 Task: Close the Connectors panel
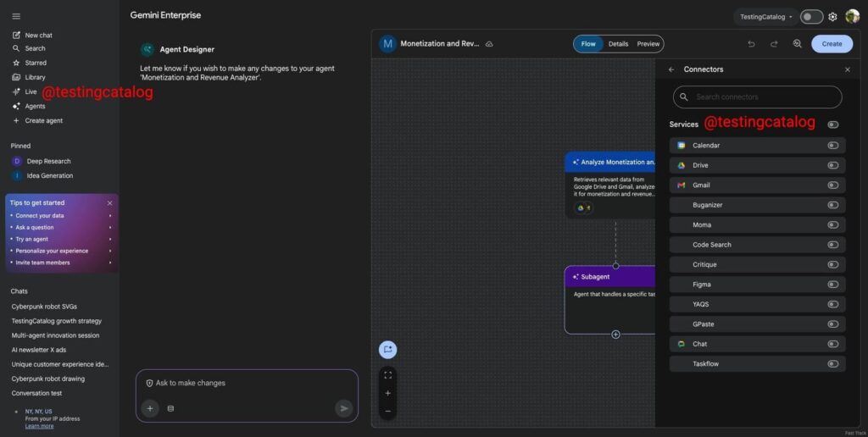(848, 69)
